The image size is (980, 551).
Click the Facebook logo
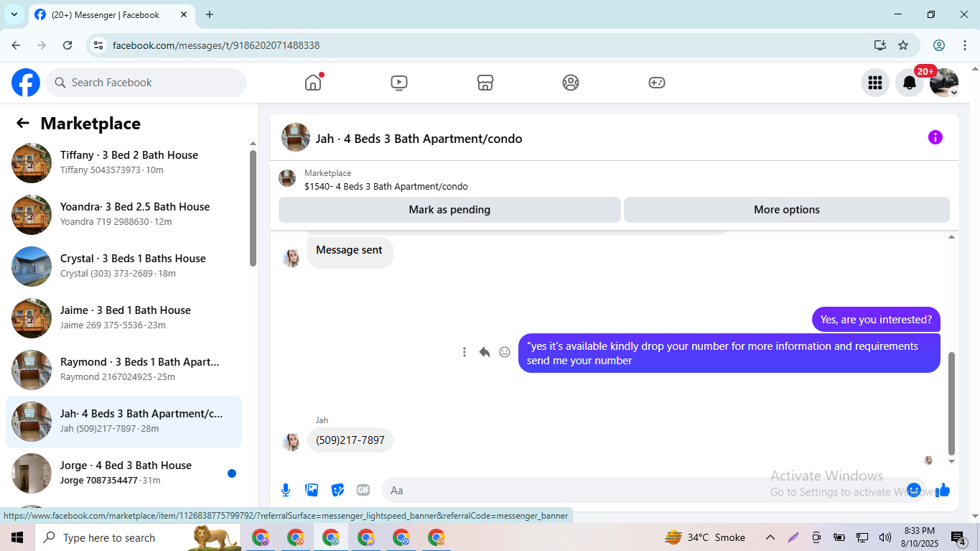tap(26, 83)
